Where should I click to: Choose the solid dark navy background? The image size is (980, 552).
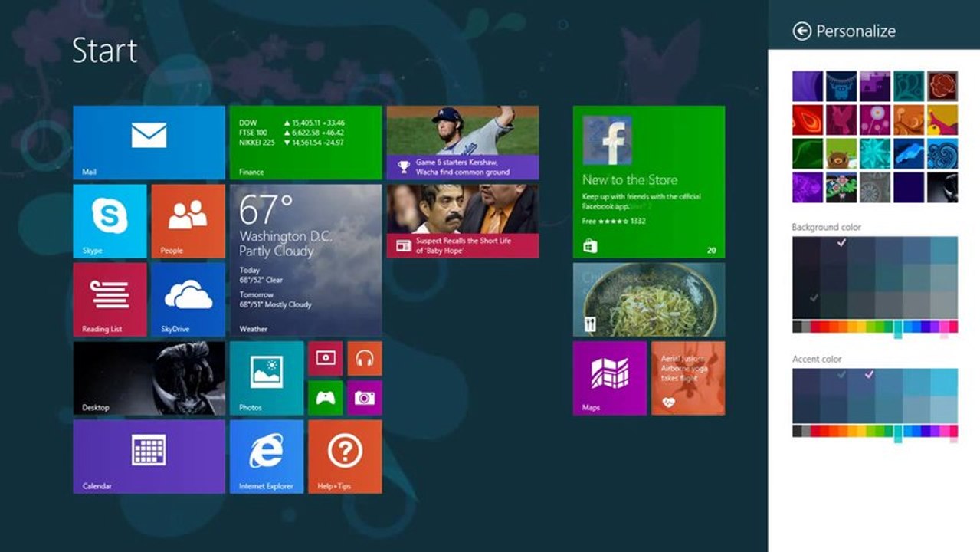909,187
